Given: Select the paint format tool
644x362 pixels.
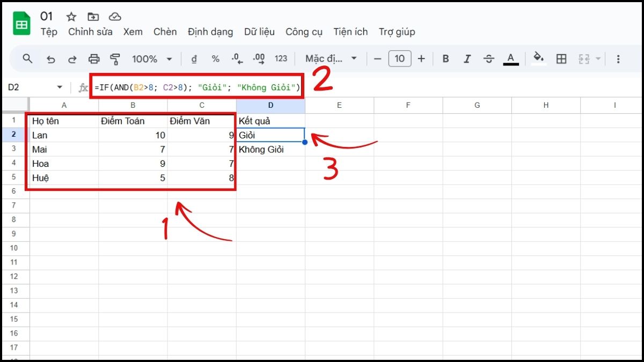Looking at the screenshot, I should (x=115, y=59).
